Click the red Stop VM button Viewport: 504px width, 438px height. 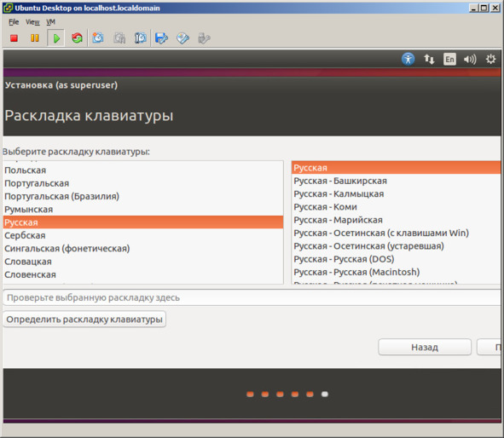(x=14, y=38)
